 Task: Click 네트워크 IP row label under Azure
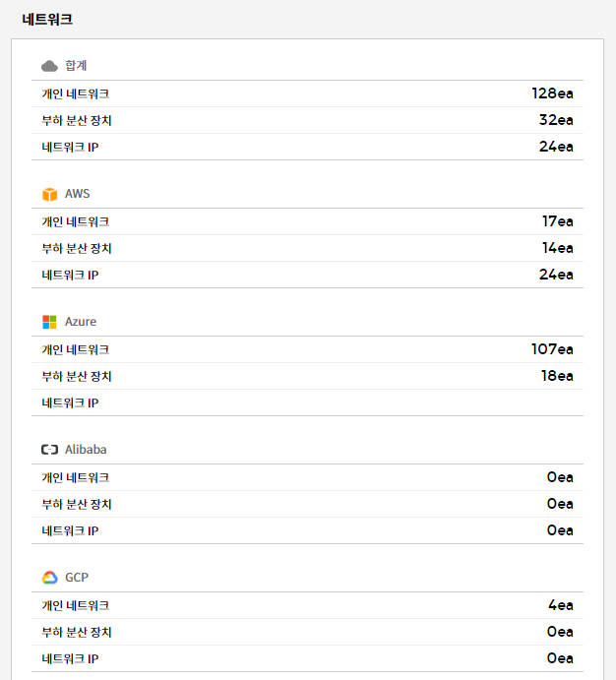70,402
